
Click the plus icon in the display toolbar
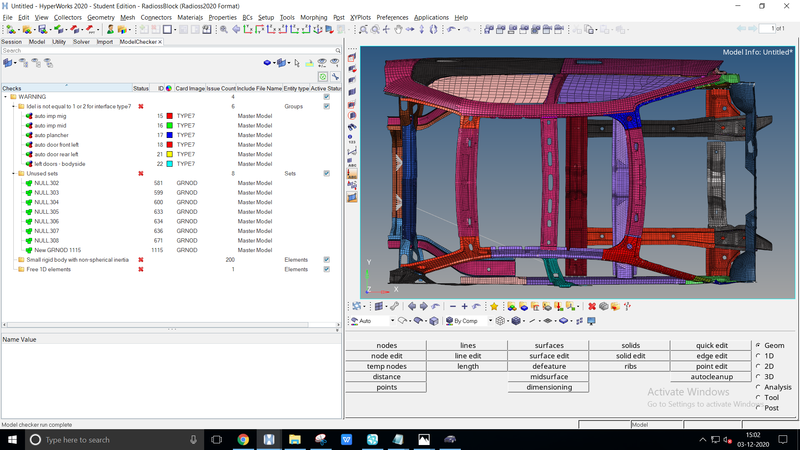point(464,307)
